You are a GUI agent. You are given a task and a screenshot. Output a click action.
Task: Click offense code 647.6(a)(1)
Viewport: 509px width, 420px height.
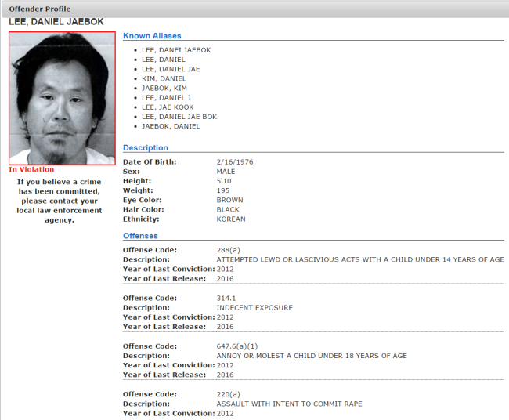pos(236,346)
